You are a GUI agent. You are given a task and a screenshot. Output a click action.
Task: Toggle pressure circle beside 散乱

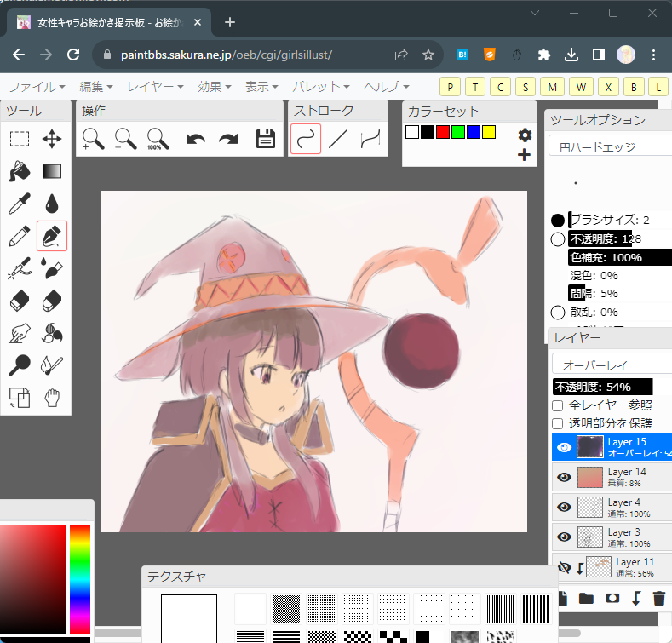pos(558,313)
